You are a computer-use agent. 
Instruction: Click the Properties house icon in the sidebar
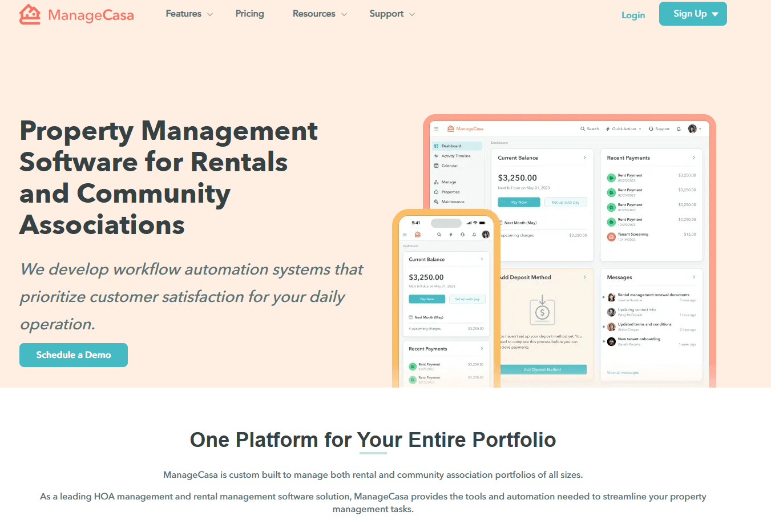point(436,192)
